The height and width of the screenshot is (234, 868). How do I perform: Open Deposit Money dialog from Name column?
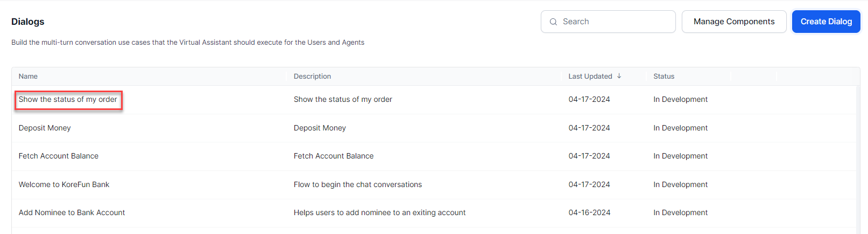45,128
